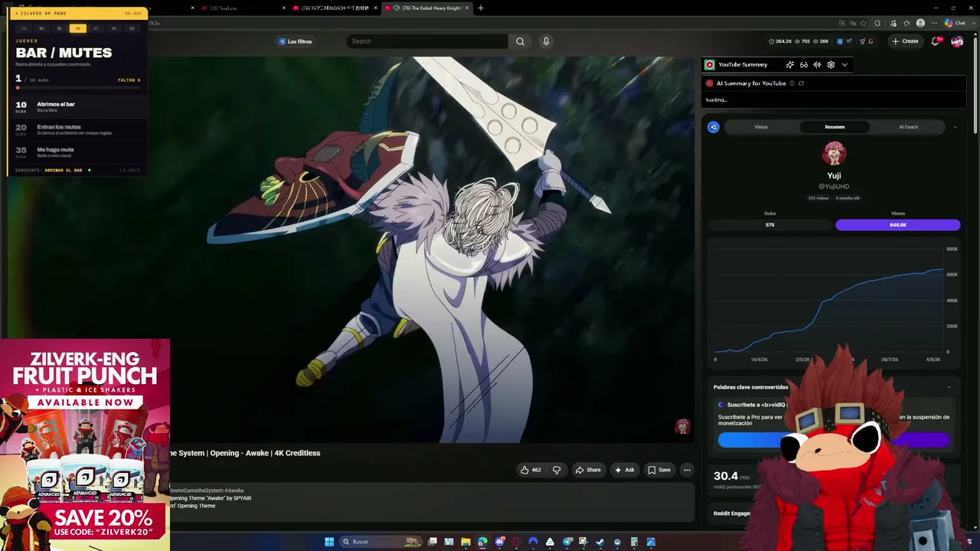This screenshot has width=980, height=551.
Task: Click the Windows taskbar Buscar search box
Action: coord(381,542)
